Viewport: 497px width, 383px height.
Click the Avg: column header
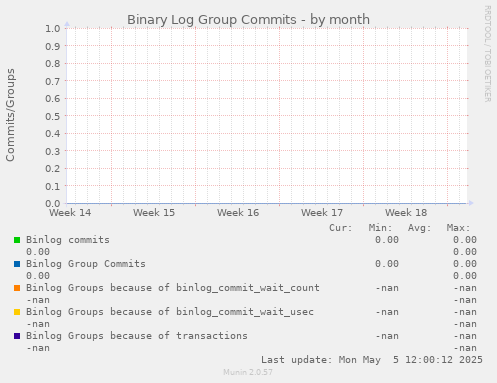tap(419, 228)
